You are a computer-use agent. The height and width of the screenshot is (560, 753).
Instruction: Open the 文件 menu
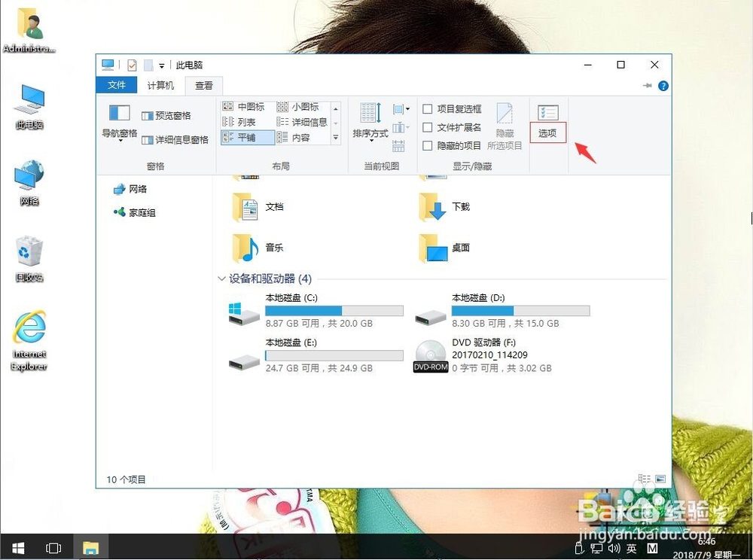[x=117, y=86]
